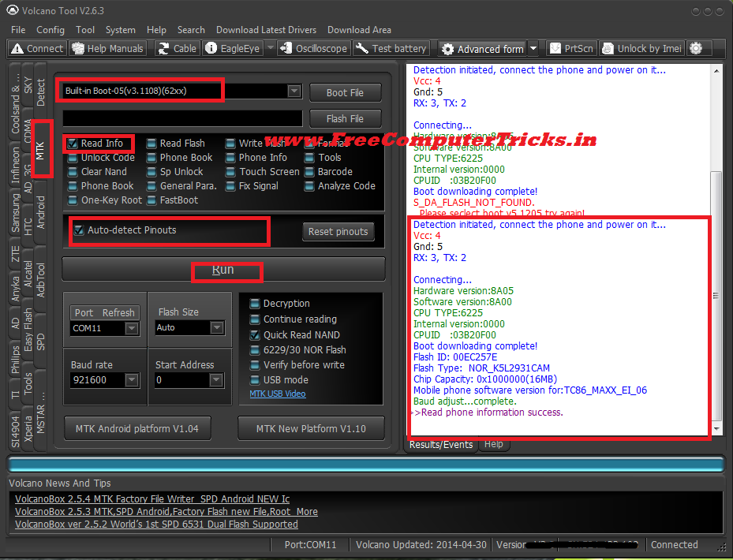Image resolution: width=733 pixels, height=560 pixels.
Task: Open the Config menu
Action: (50, 30)
